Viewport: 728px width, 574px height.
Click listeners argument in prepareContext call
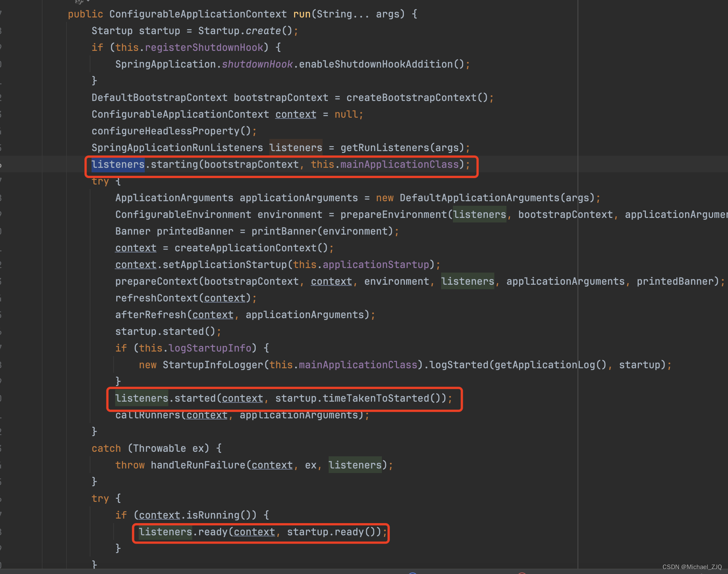468,281
